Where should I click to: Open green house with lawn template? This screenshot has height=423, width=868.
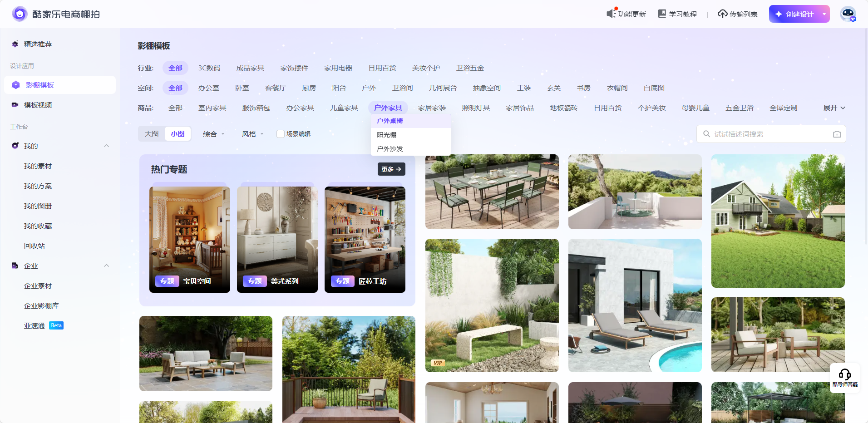[778, 221]
